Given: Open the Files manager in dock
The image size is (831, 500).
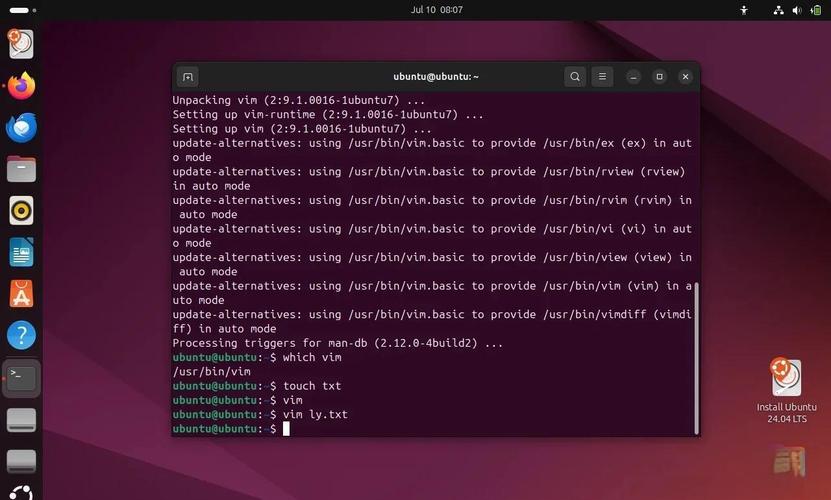Looking at the screenshot, I should pos(21,169).
